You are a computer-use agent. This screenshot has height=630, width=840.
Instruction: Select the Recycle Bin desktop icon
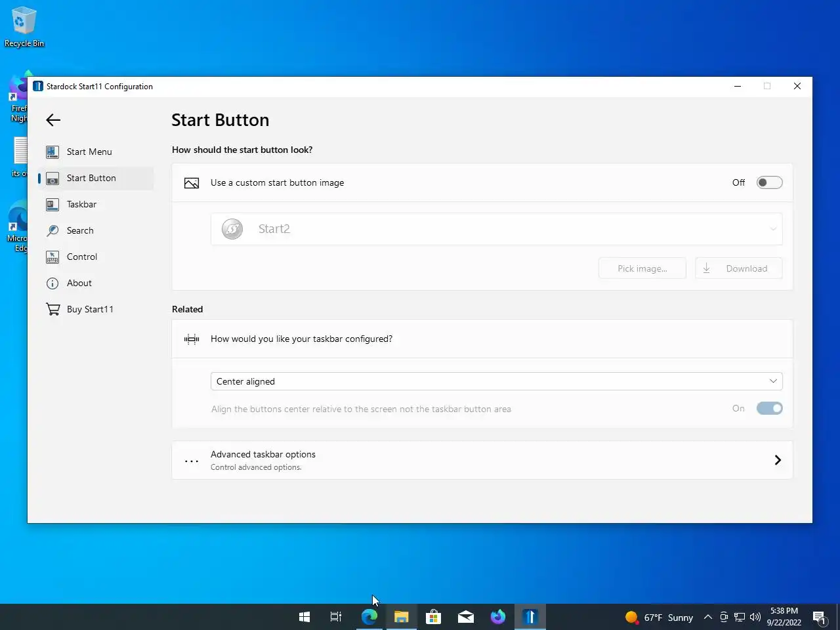point(24,27)
